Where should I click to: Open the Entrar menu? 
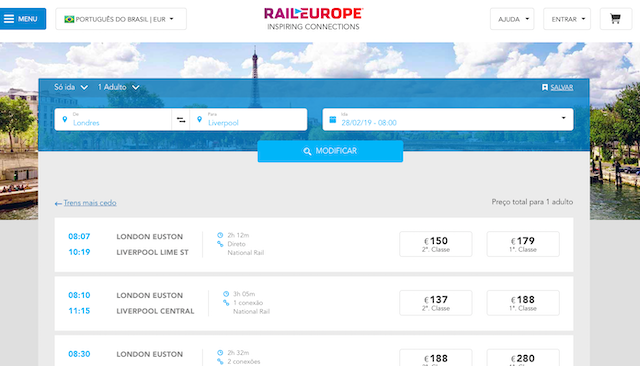pos(567,19)
